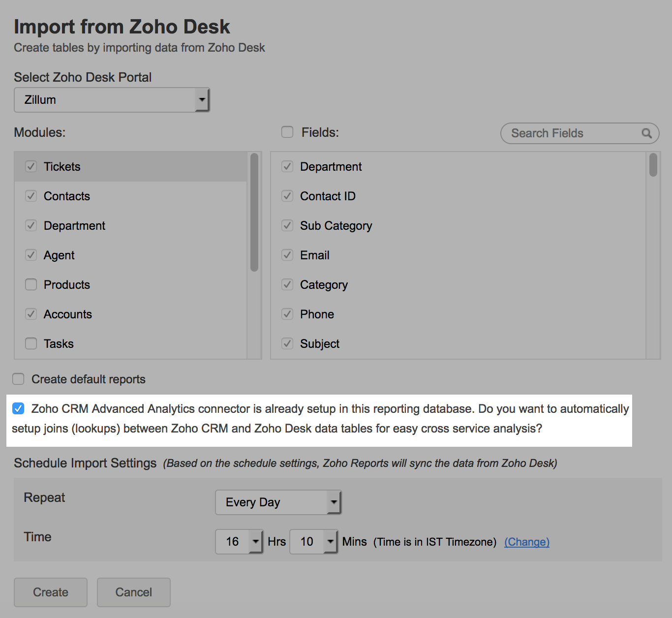The width and height of the screenshot is (672, 618).
Task: Check the Tasks module checkbox
Action: [x=31, y=344]
